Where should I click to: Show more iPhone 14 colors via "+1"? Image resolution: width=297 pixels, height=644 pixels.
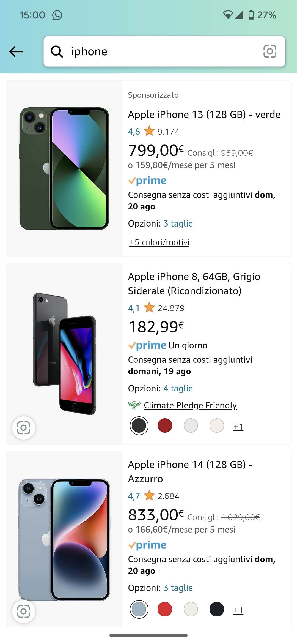238,610
